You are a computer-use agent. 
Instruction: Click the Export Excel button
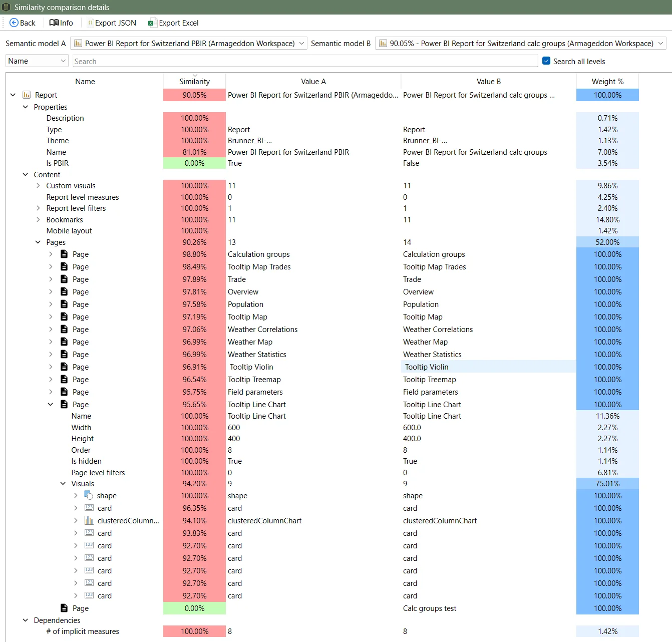point(173,23)
